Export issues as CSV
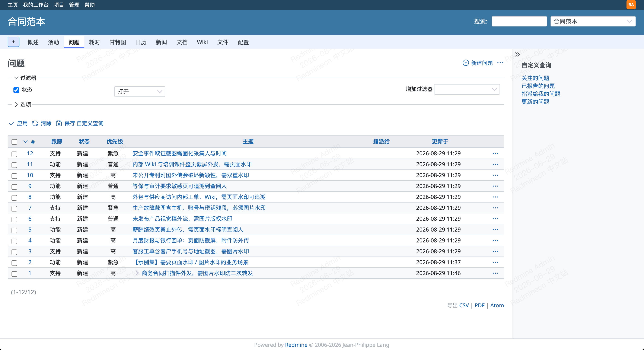Image resolution: width=644 pixels, height=350 pixels. (464, 305)
